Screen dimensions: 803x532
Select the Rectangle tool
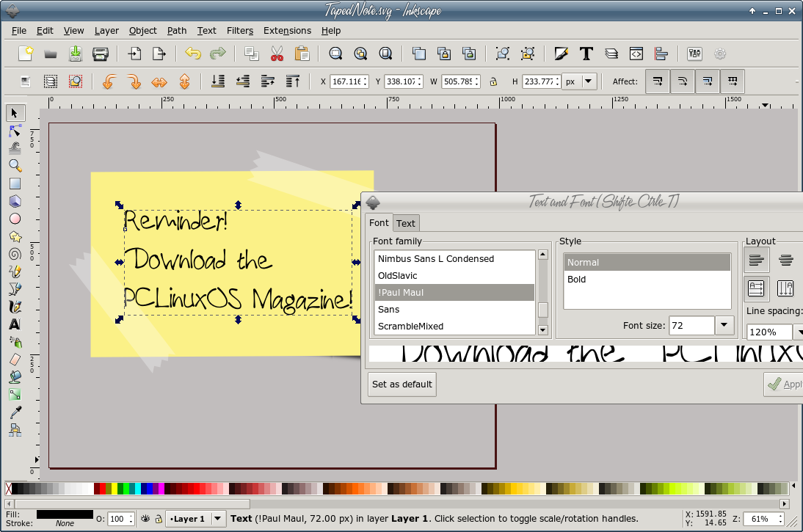15,183
